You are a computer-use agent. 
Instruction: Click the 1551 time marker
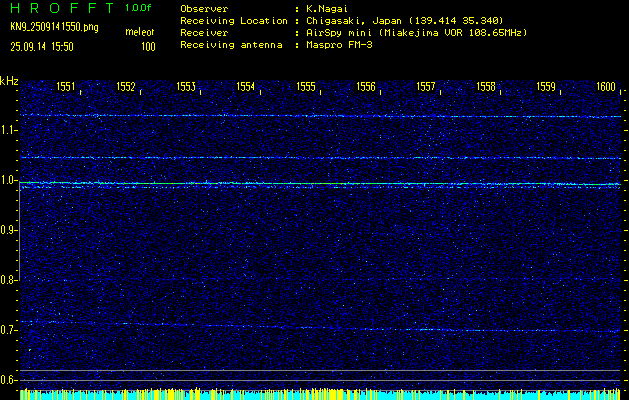pyautogui.click(x=65, y=86)
